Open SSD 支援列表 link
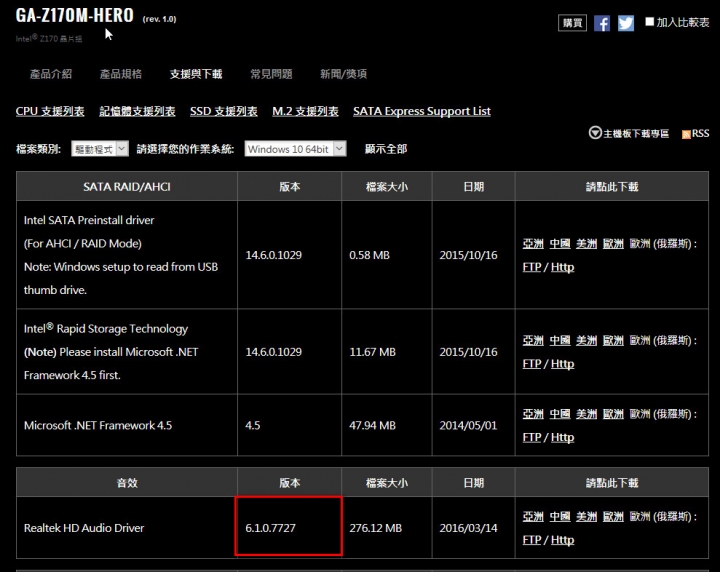This screenshot has width=720, height=572. [x=224, y=112]
